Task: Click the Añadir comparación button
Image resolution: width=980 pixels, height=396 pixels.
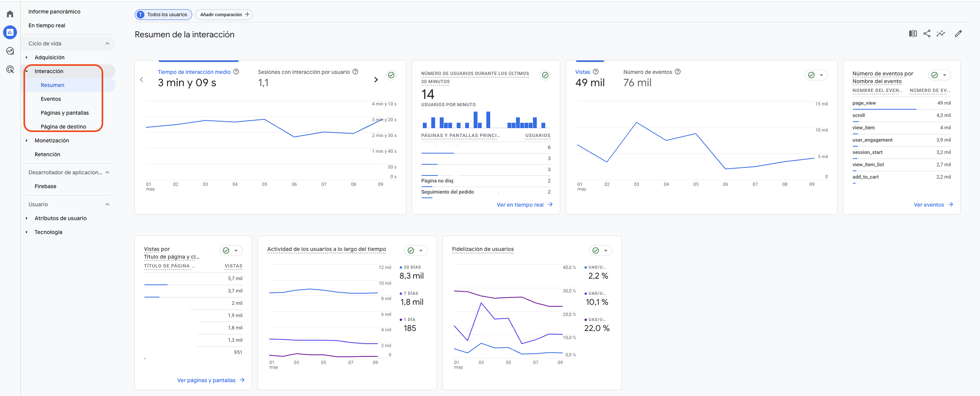Action: click(224, 15)
